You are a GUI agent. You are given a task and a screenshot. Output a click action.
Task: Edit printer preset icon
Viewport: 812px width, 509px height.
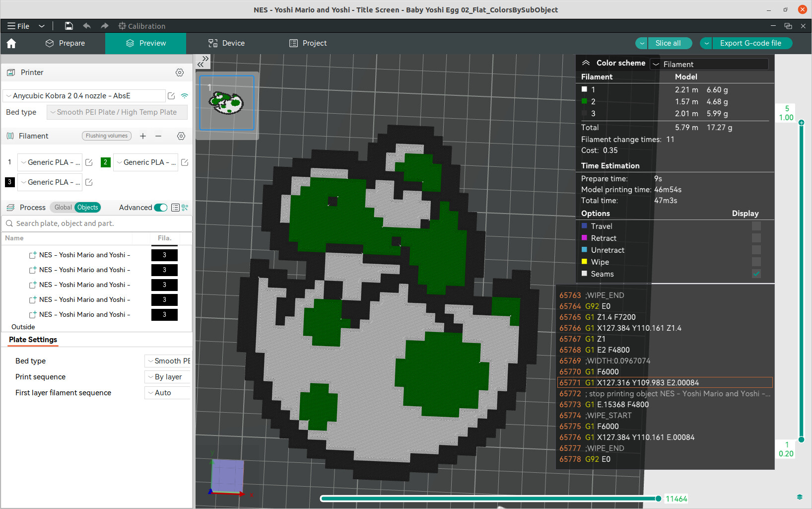[171, 96]
